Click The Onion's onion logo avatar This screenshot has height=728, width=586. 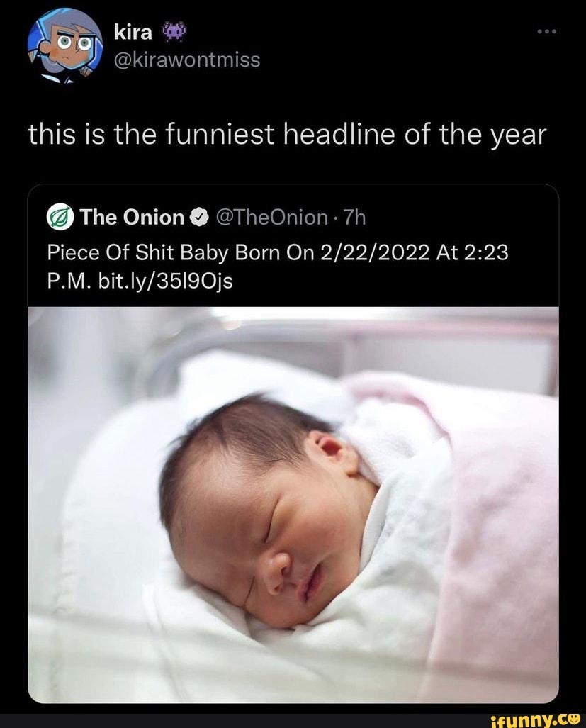60,218
